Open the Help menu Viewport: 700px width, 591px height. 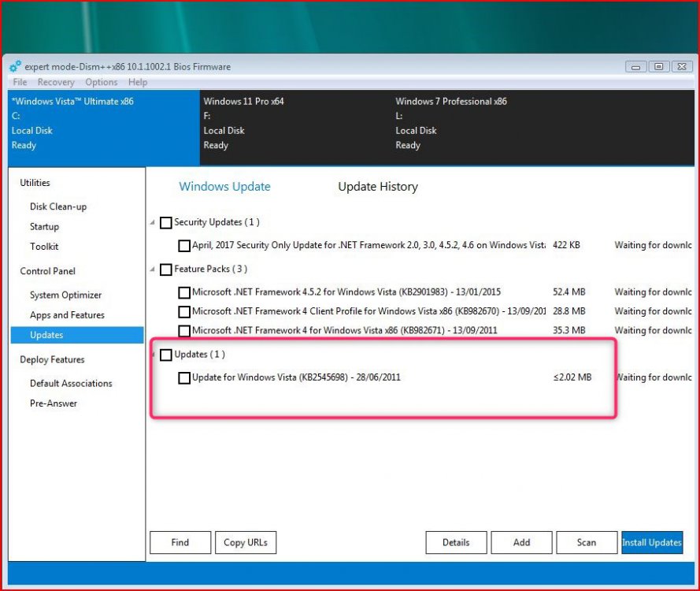138,82
